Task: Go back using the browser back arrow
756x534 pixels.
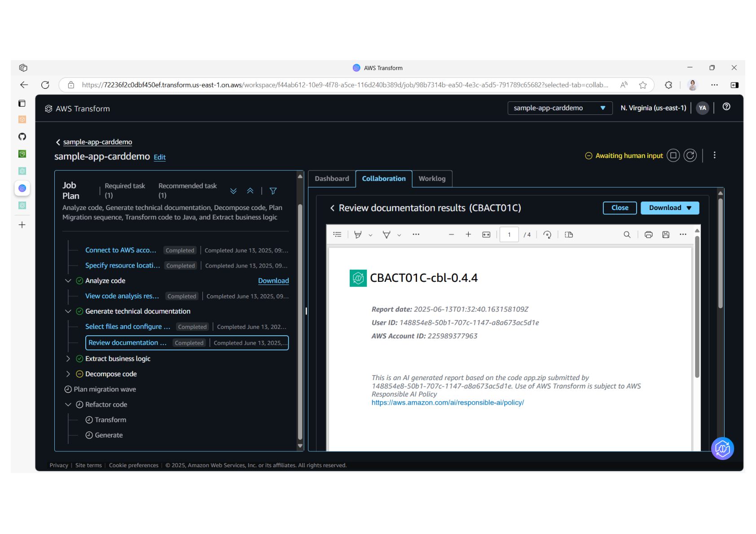Action: click(24, 85)
